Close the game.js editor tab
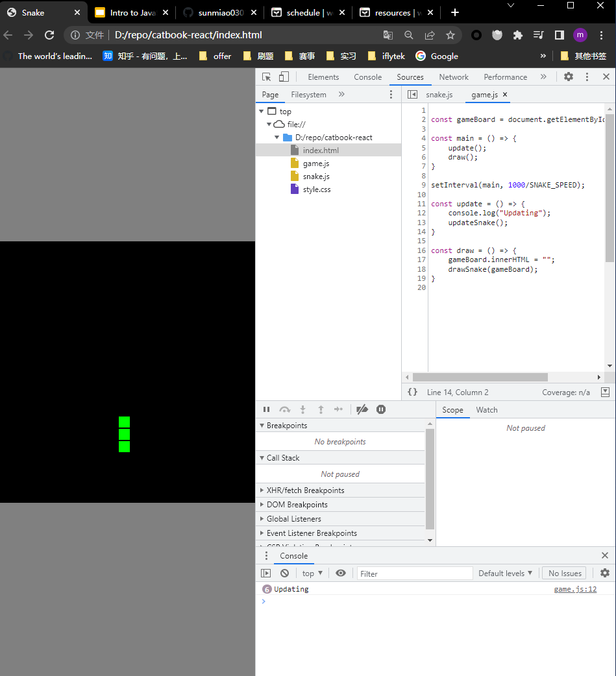Image resolution: width=616 pixels, height=676 pixels. (505, 95)
